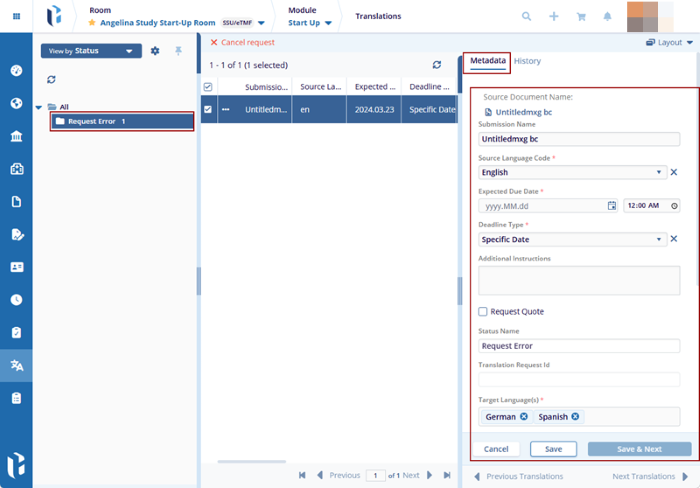Open the Expected Due Date calendar picker
Viewport: 700px width, 488px height.
click(x=612, y=206)
